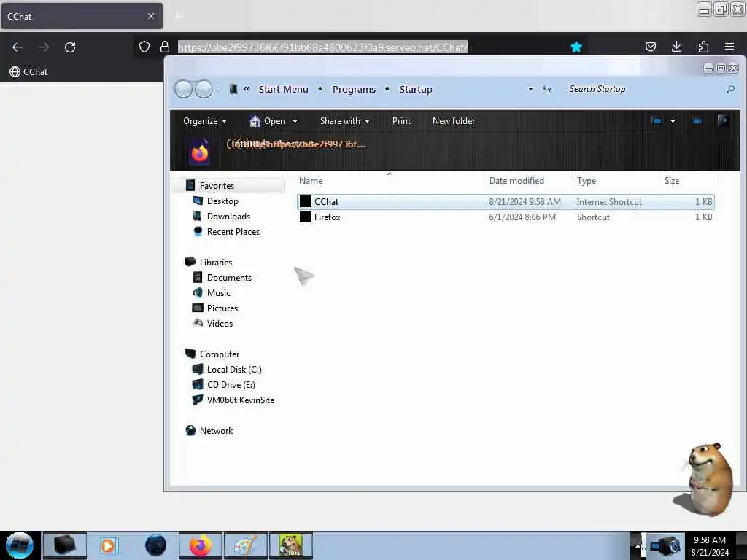The height and width of the screenshot is (560, 747).
Task: Click the Open toolbar button
Action: click(267, 121)
